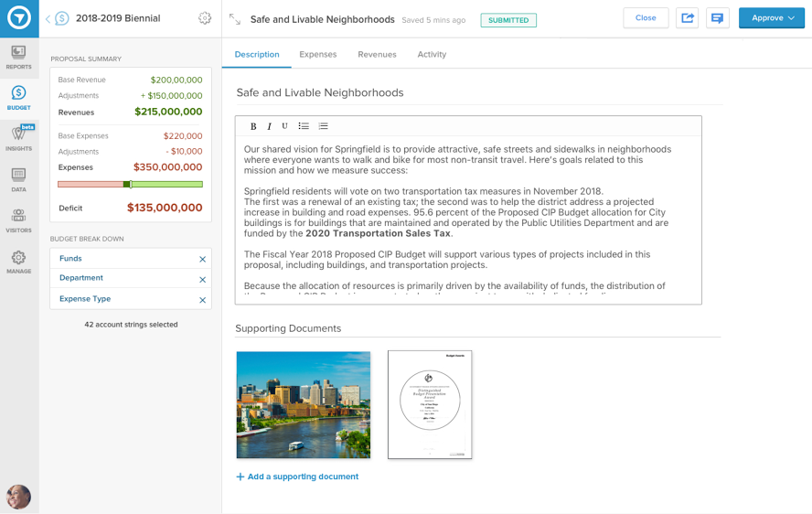The width and height of the screenshot is (812, 514).
Task: Remove the Funds breakdown filter
Action: (x=202, y=259)
